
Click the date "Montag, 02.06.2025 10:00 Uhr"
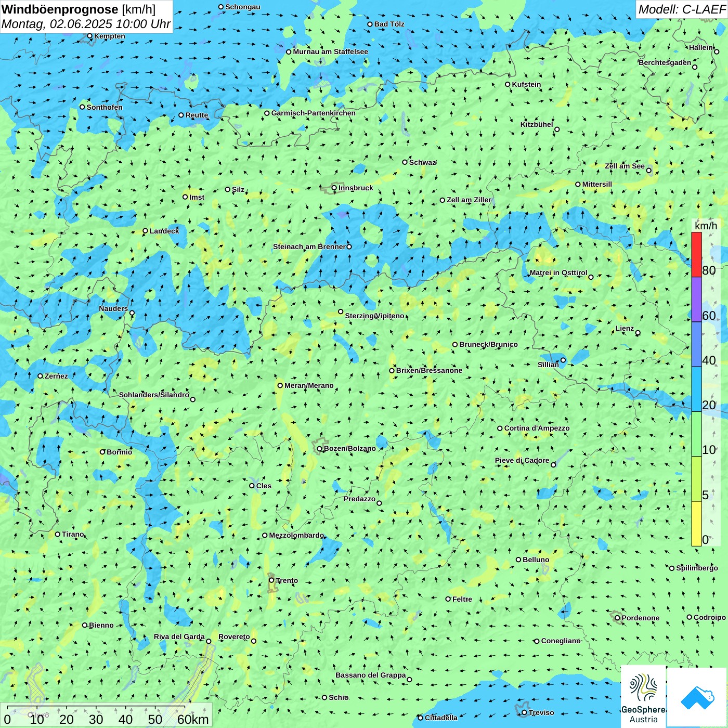86,24
